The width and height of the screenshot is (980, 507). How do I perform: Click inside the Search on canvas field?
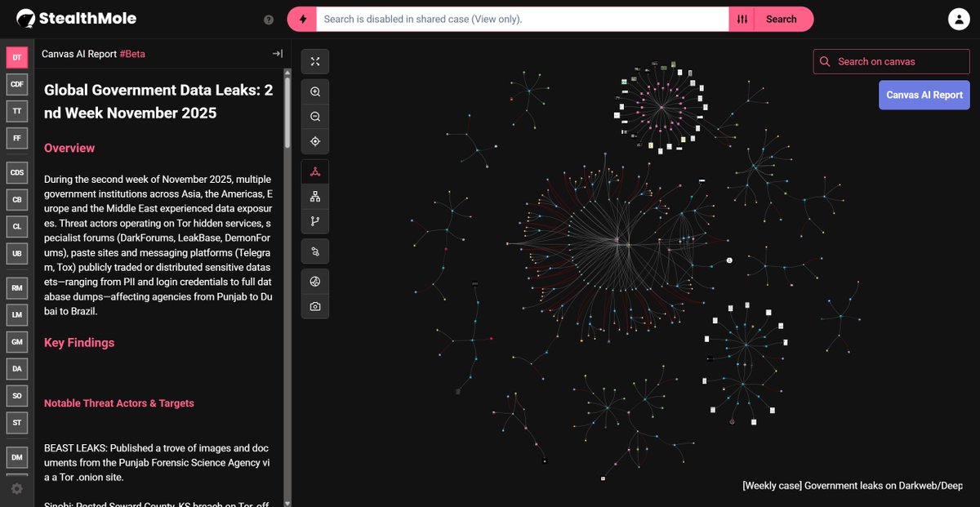click(890, 61)
